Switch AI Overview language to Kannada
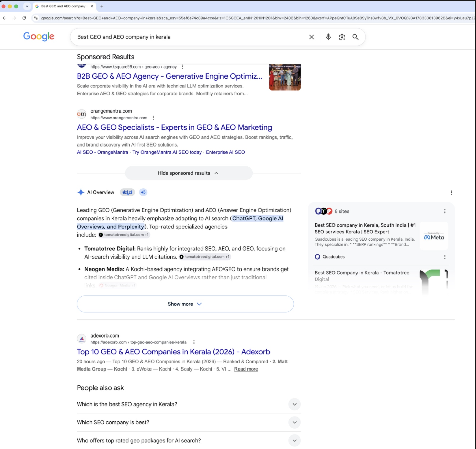This screenshot has height=449, width=476. [127, 192]
